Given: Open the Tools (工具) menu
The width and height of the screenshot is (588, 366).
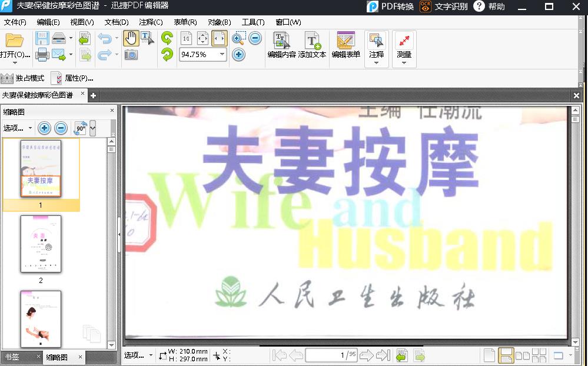Looking at the screenshot, I should [x=253, y=22].
